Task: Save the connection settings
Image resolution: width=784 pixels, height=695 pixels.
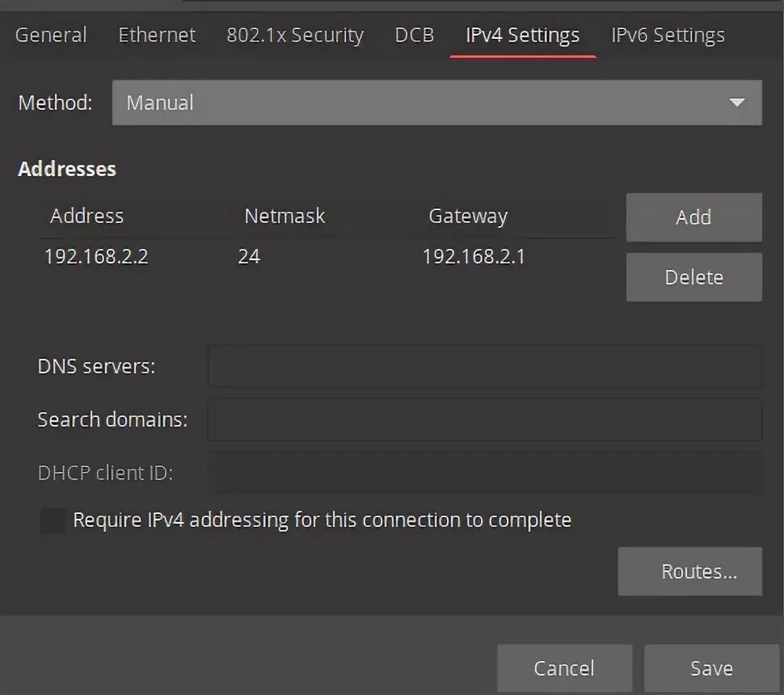Action: 711,668
